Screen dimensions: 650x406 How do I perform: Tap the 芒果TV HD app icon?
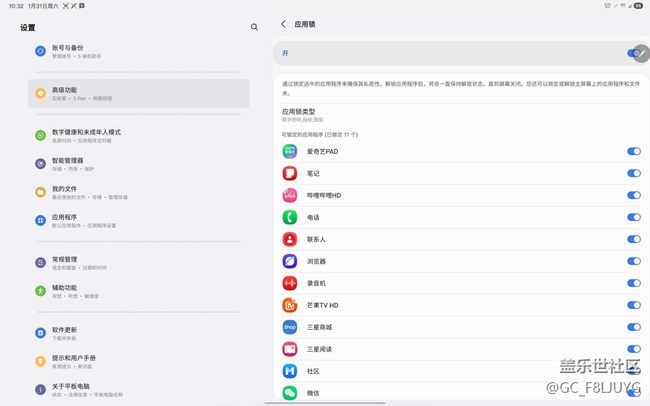coord(289,305)
